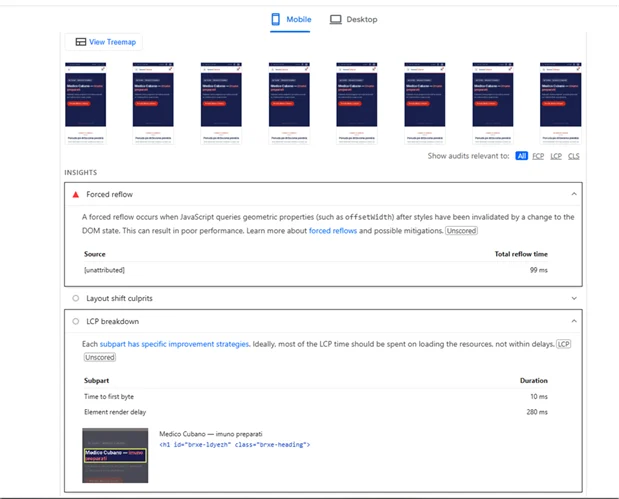Click the Element render delay row
Image resolution: width=619 pixels, height=499 pixels.
[316, 412]
